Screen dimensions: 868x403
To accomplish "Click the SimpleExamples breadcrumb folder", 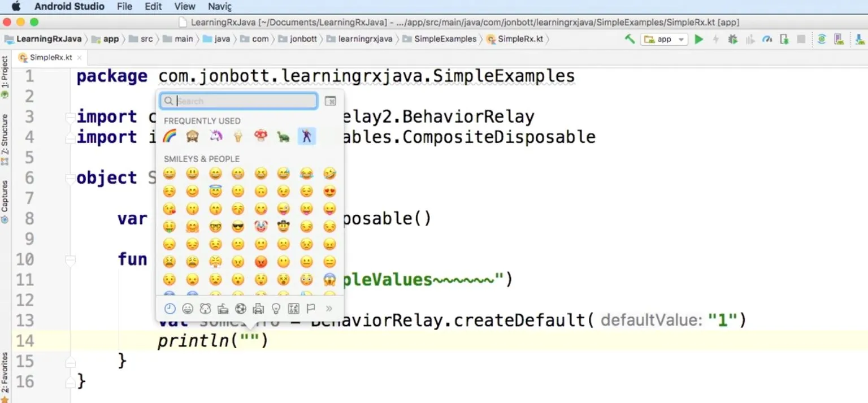I will point(440,39).
